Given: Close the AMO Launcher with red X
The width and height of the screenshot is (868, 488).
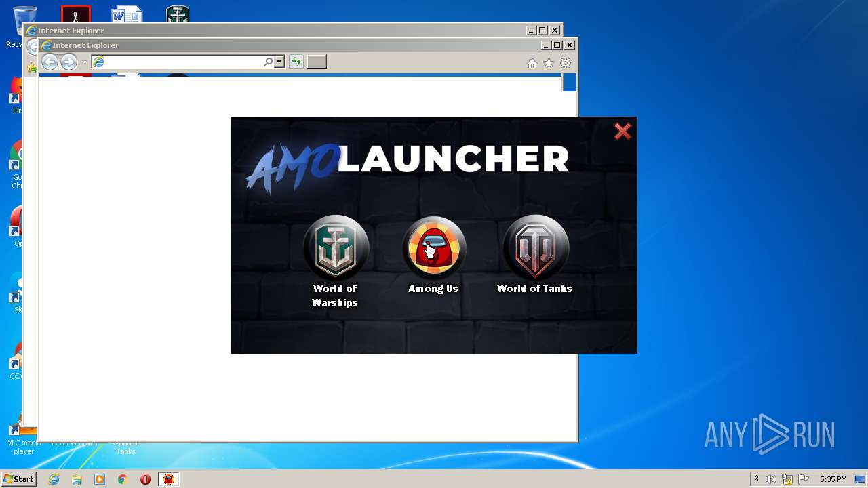Looking at the screenshot, I should click(623, 131).
